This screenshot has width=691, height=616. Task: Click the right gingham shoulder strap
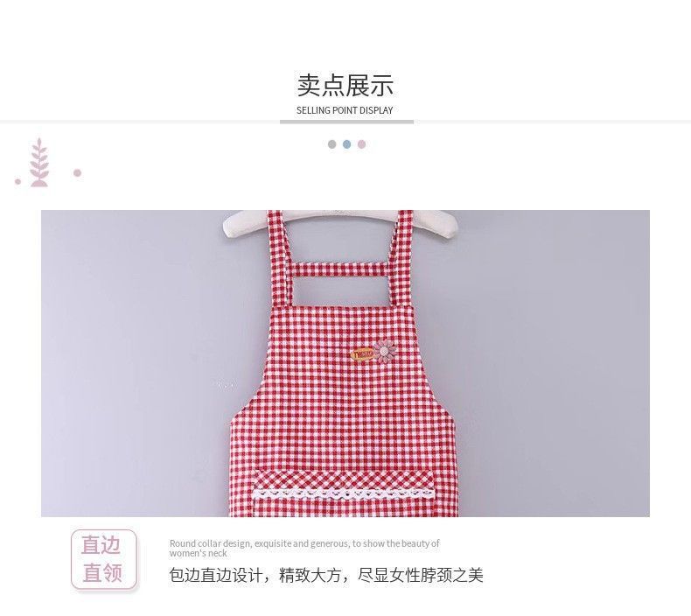click(x=400, y=257)
